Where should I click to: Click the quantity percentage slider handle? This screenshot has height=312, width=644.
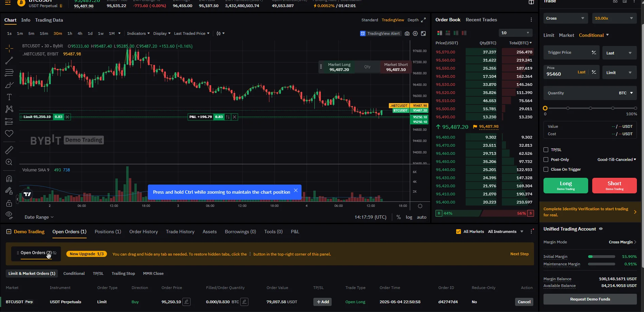(x=545, y=108)
